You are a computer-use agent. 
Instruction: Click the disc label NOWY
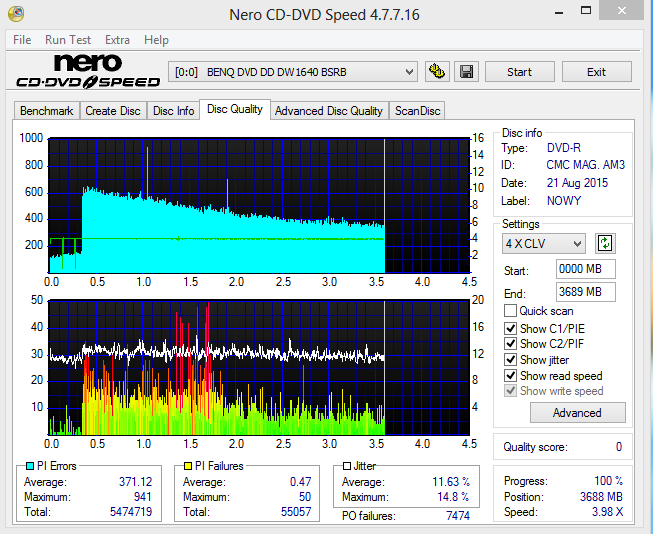(563, 200)
